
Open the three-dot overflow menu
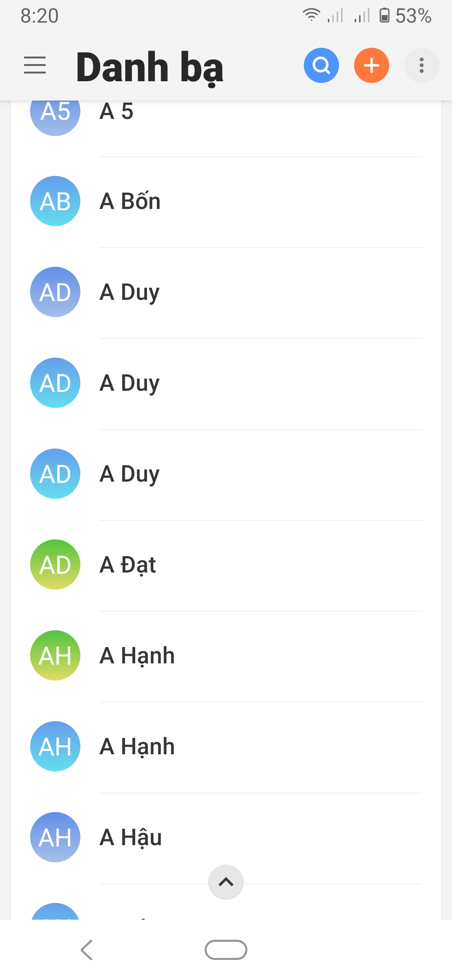point(421,65)
